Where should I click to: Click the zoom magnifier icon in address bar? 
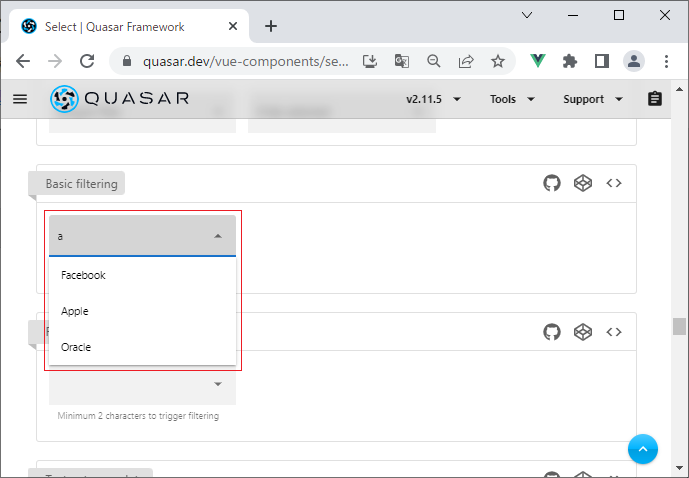coord(434,61)
